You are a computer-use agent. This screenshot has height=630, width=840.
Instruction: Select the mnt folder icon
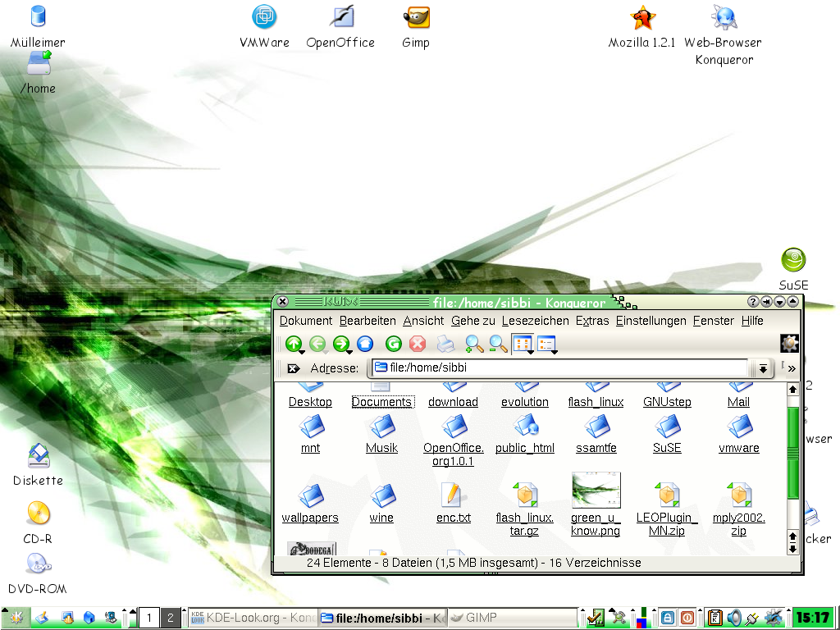click(x=311, y=427)
